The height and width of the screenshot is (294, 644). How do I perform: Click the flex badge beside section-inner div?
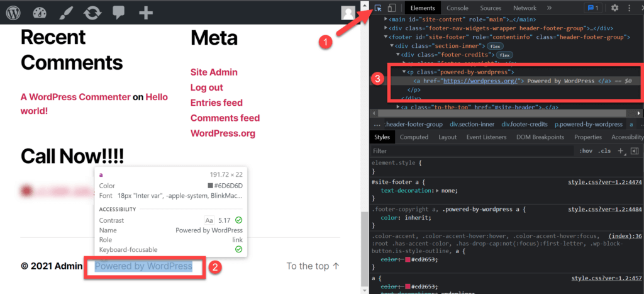[x=496, y=46]
